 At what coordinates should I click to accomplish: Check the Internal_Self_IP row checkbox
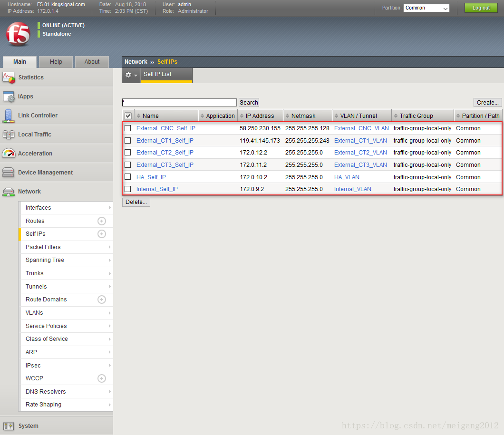point(128,189)
